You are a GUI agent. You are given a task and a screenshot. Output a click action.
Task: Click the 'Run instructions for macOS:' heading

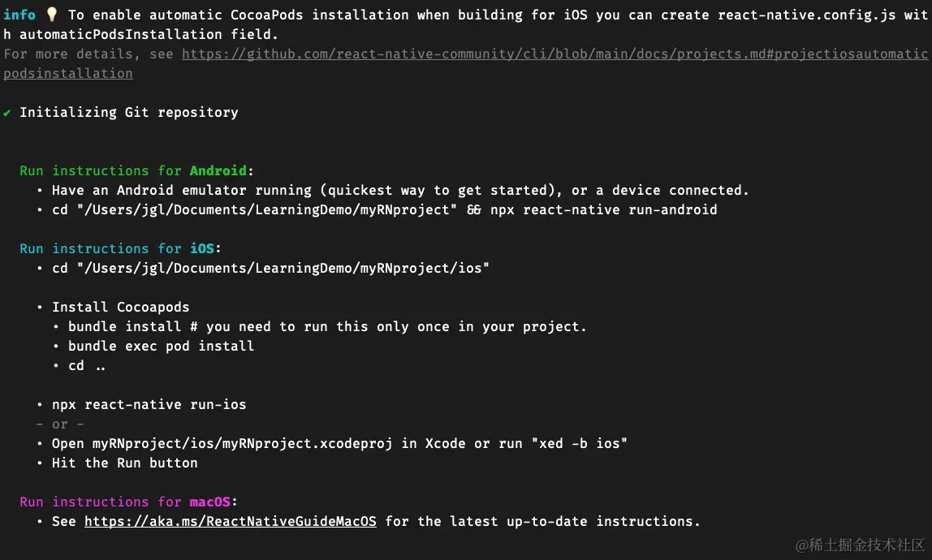[128, 502]
